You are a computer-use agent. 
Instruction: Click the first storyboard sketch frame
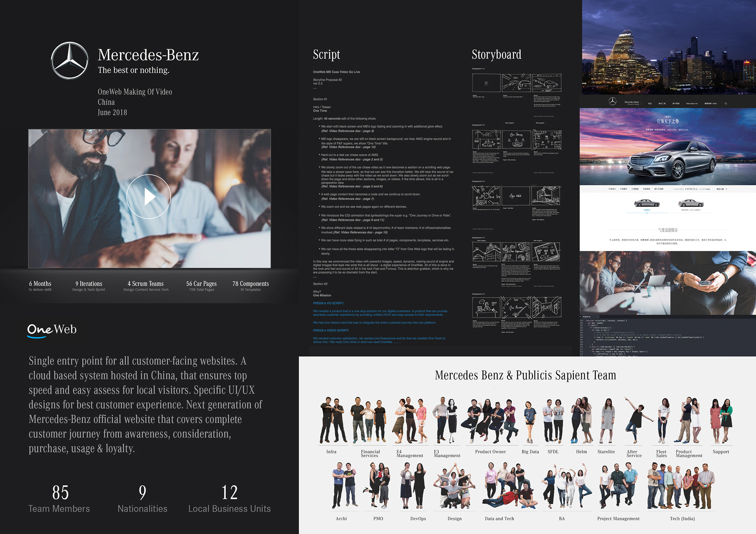pos(486,83)
